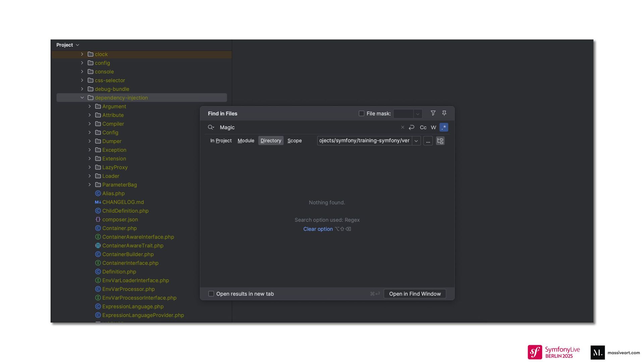644x362 pixels.
Task: Open directory path history dropdown
Action: click(x=416, y=141)
